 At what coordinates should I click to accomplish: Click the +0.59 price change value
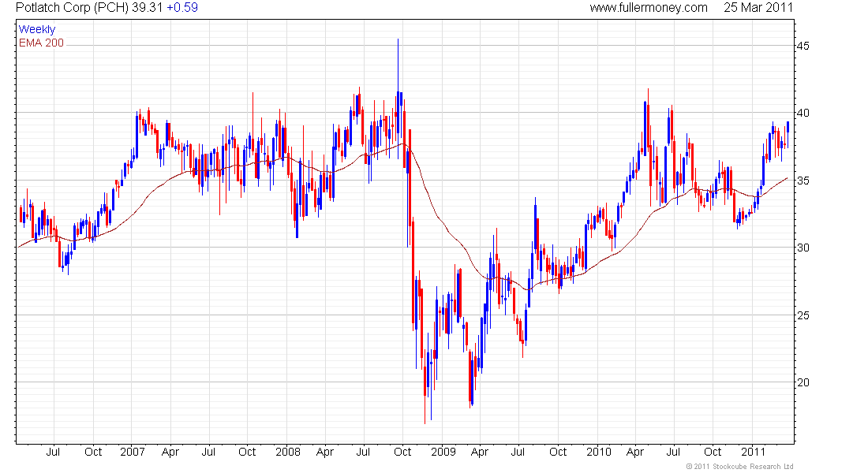click(182, 8)
